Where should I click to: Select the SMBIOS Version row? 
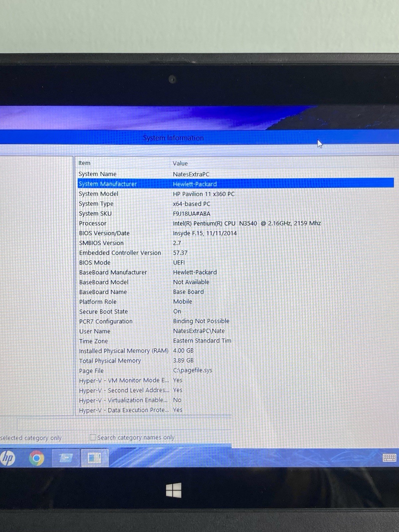(x=235, y=243)
